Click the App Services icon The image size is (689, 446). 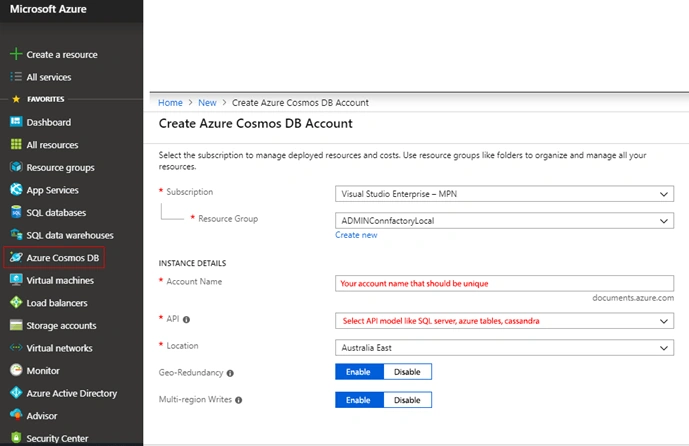click(x=16, y=189)
